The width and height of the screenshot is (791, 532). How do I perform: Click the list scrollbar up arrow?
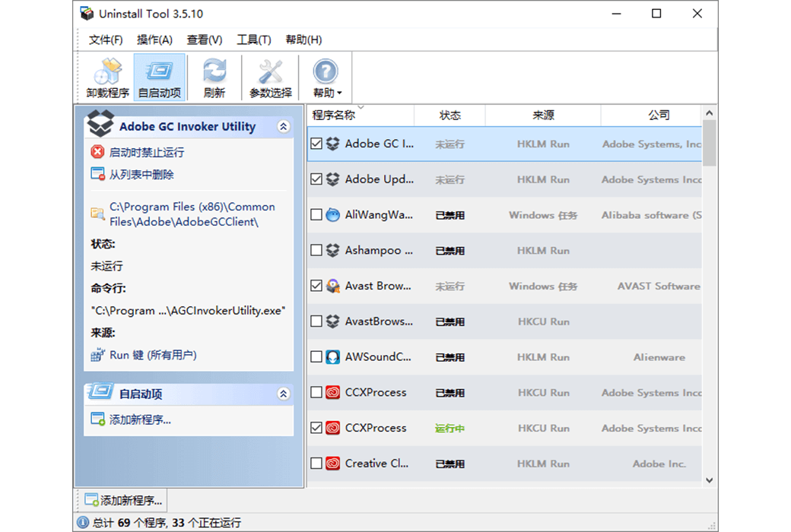[x=710, y=113]
